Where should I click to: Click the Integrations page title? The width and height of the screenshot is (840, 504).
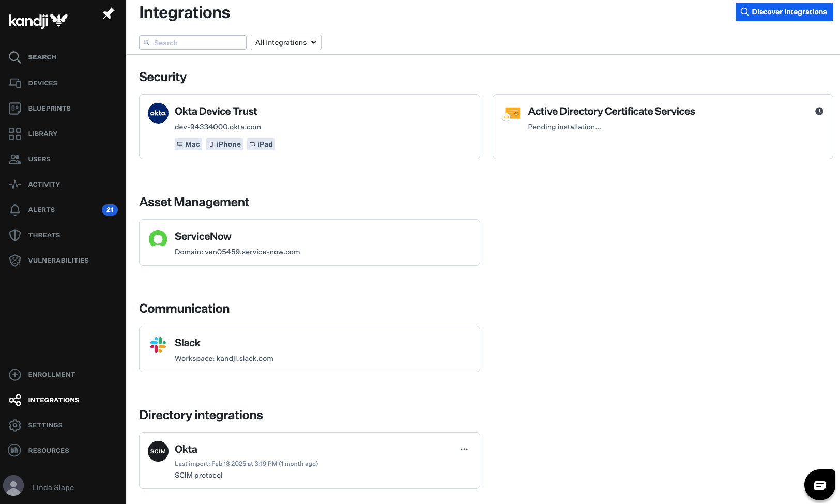pyautogui.click(x=185, y=12)
